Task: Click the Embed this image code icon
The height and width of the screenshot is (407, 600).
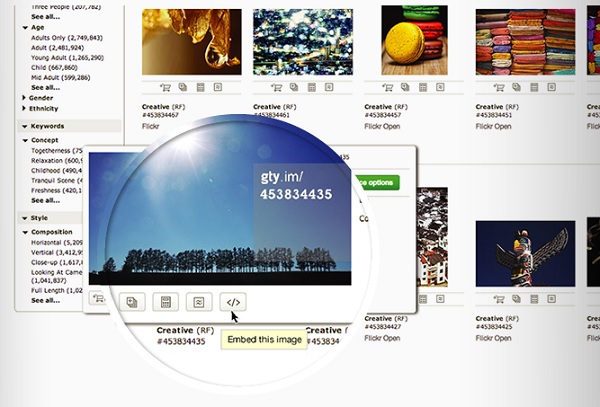Action: click(233, 302)
